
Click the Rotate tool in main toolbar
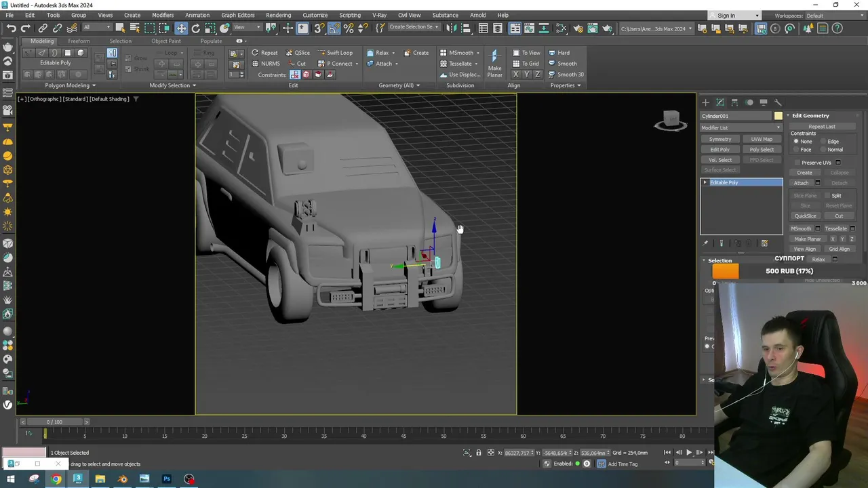(196, 28)
